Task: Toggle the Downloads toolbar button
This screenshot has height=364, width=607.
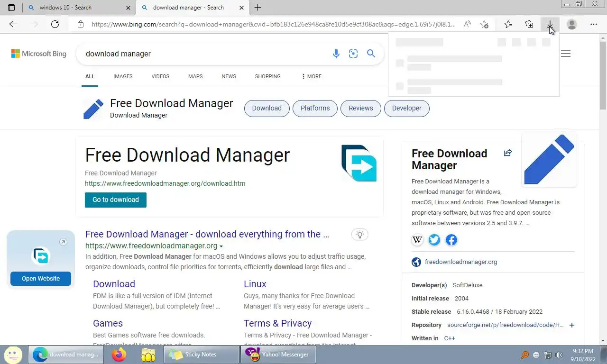Action: [550, 24]
